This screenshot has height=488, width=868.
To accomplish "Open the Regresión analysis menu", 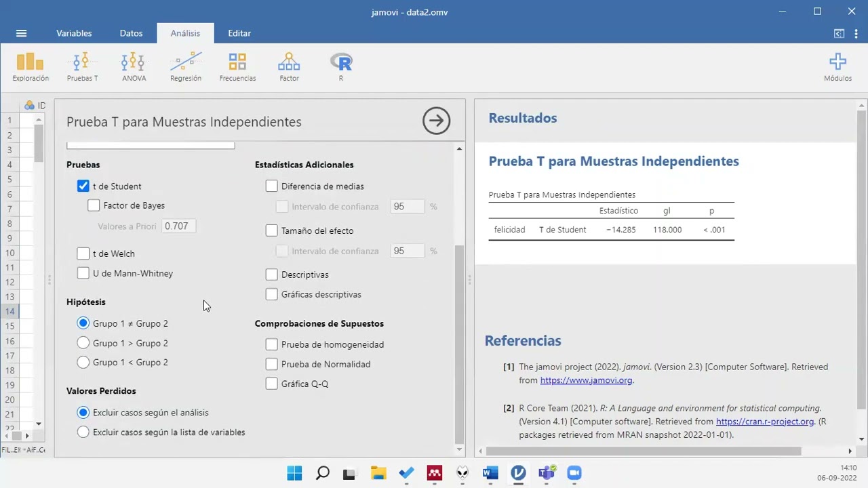I will [185, 67].
